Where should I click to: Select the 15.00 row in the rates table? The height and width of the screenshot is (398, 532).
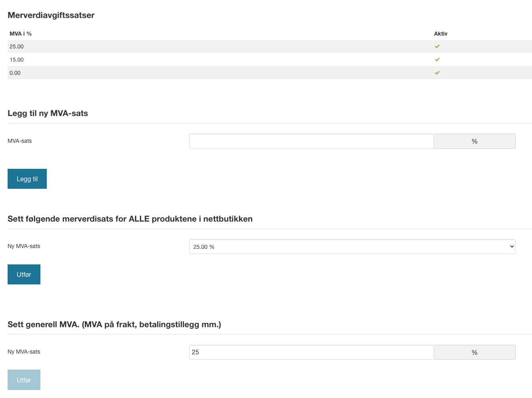click(x=270, y=60)
